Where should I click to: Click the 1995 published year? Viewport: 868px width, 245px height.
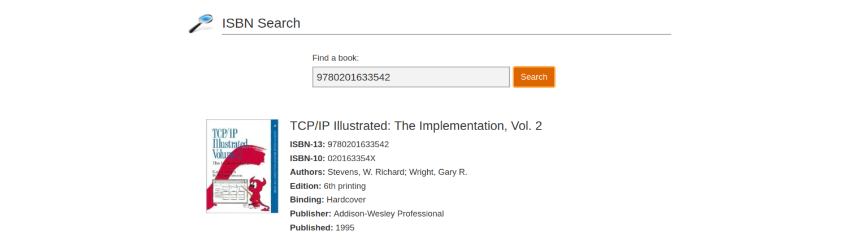click(345, 227)
